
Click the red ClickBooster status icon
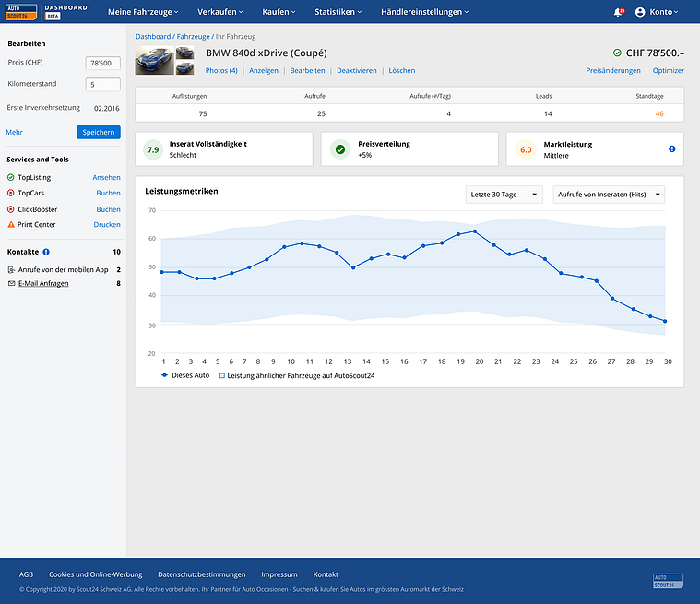point(11,209)
